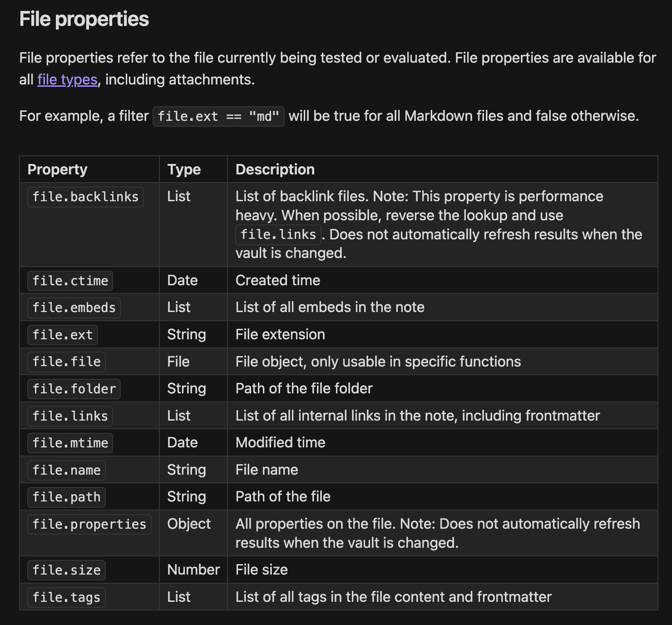Click the file.name property code tag
Image resolution: width=672 pixels, height=625 pixels.
[x=67, y=470]
